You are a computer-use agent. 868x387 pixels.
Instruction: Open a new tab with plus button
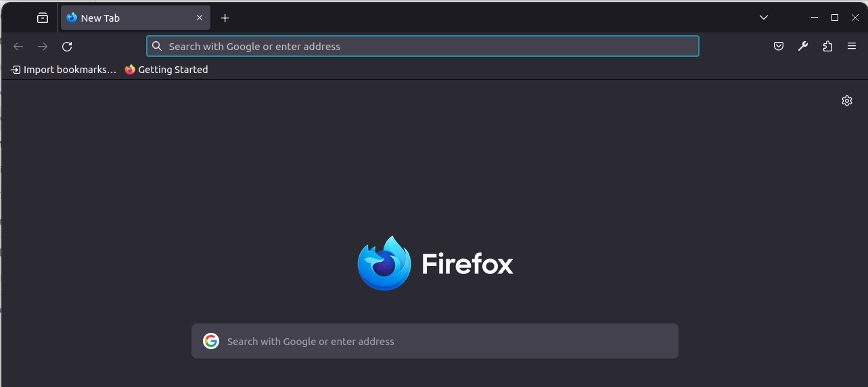[x=225, y=18]
